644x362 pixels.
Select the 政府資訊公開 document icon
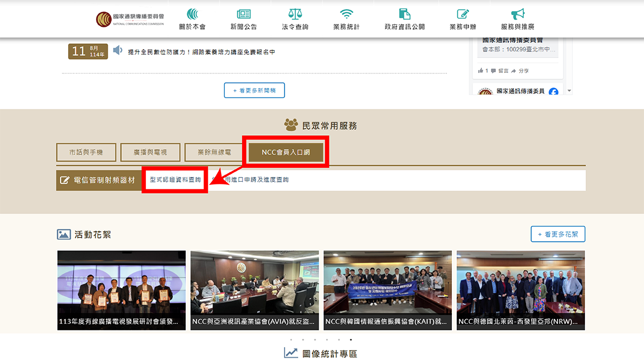pos(403,13)
